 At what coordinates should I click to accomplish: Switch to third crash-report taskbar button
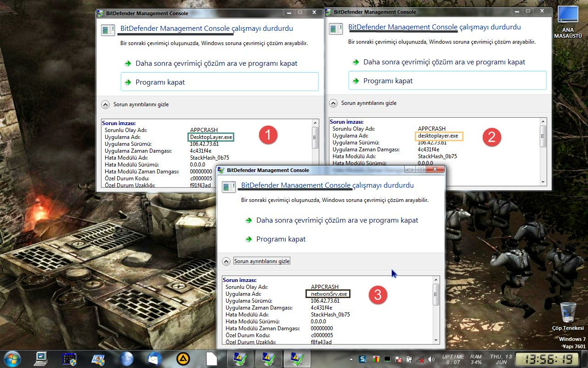296,358
